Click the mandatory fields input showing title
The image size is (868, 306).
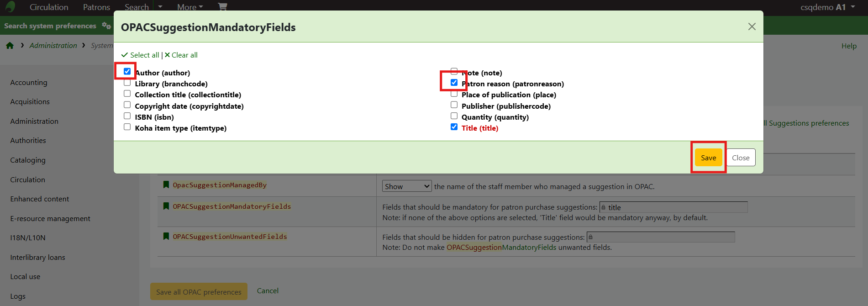pos(673,207)
